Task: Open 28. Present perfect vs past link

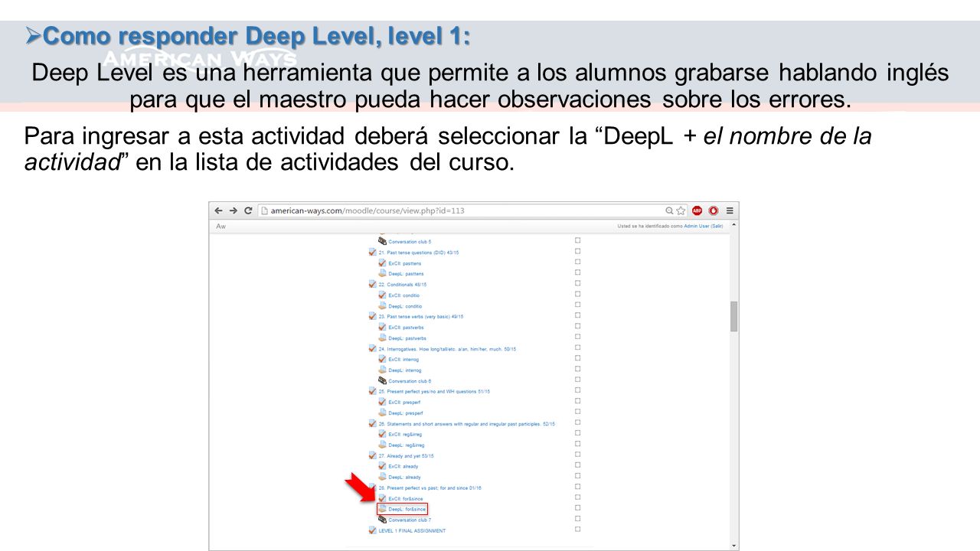Action: tap(430, 487)
